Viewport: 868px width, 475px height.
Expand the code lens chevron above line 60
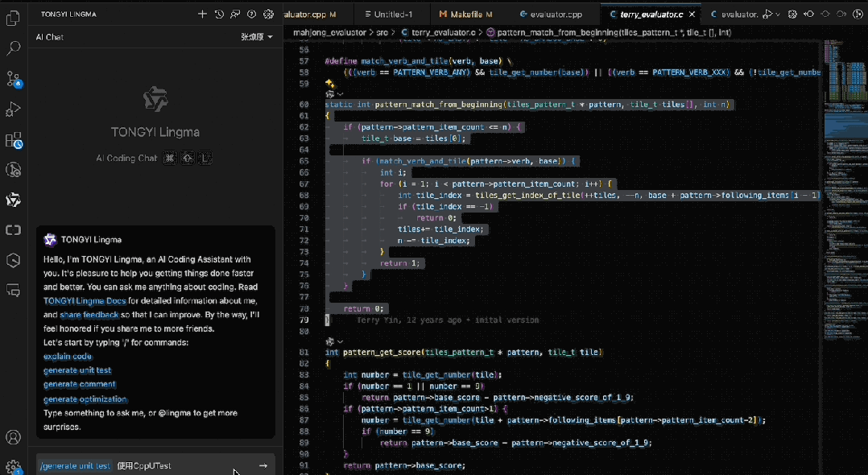340,94
